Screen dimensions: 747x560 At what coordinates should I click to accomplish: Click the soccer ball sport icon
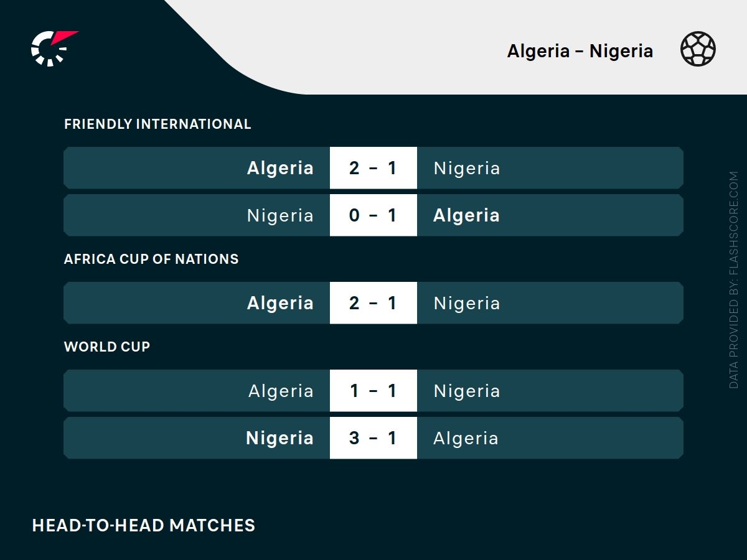[698, 49]
